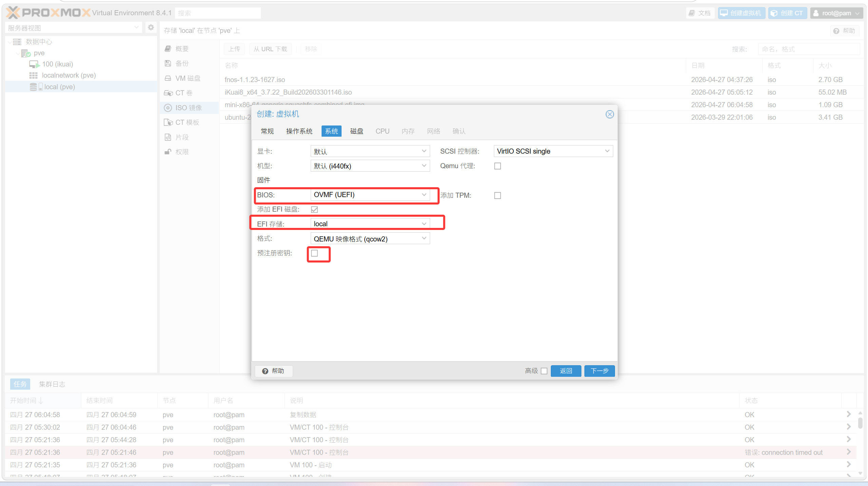This screenshot has height=486, width=868.
Task: Click the 下一步 button
Action: coord(599,371)
